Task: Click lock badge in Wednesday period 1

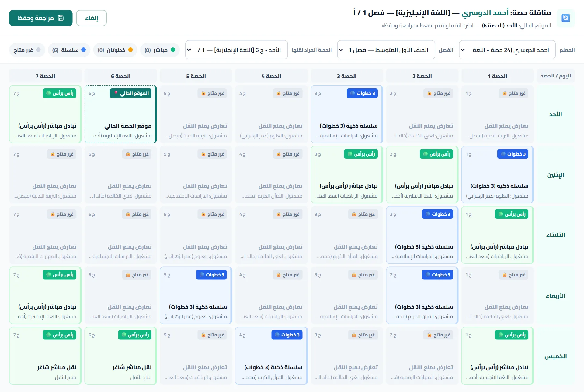Action: click(x=514, y=275)
